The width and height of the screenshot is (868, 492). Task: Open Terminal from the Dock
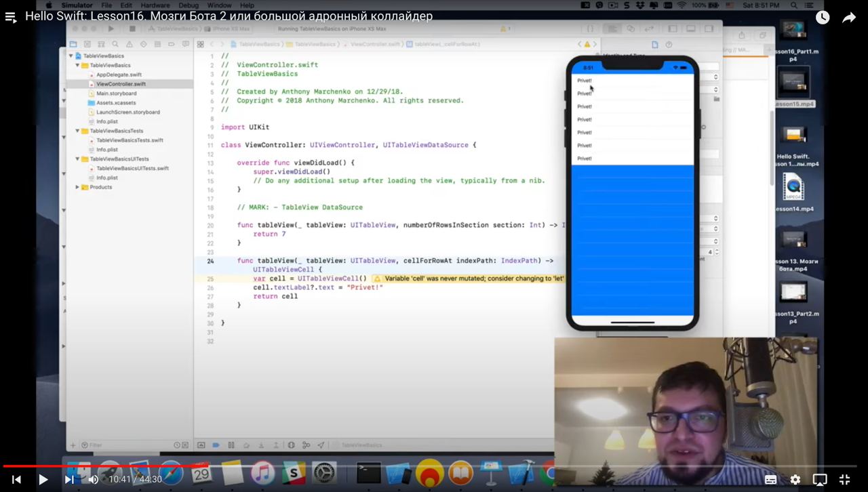coord(368,473)
